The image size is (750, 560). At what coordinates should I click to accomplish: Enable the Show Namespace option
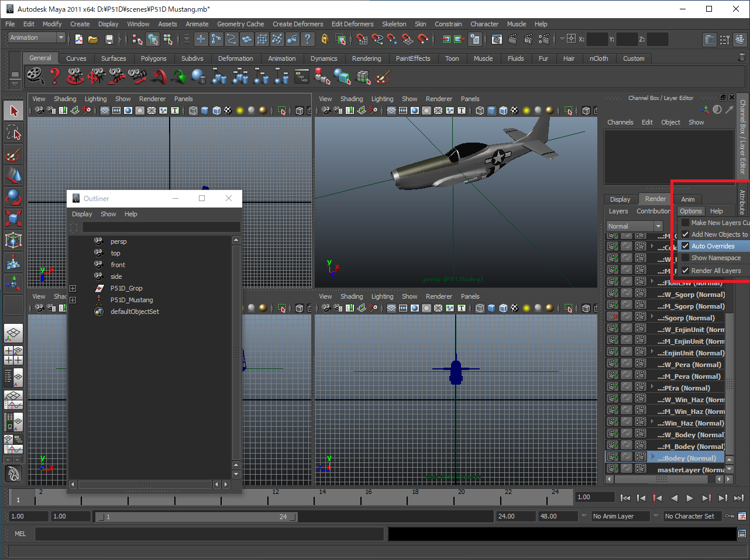[714, 258]
